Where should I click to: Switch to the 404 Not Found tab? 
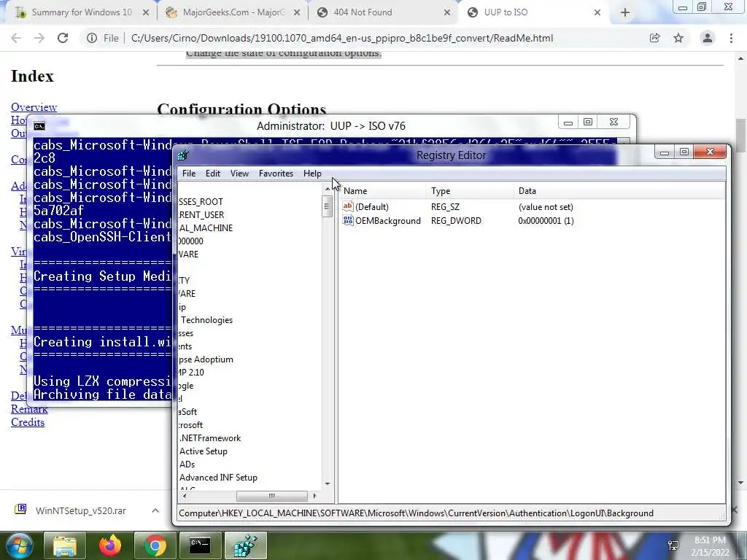pyautogui.click(x=363, y=12)
